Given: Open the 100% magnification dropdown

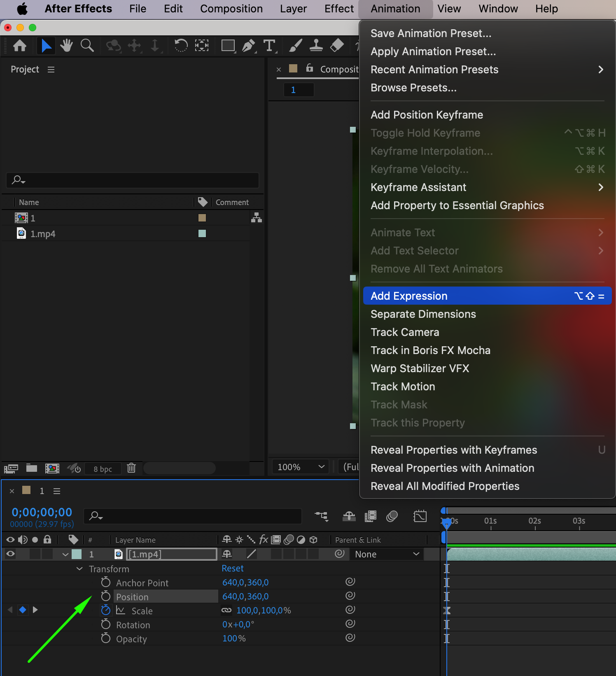Looking at the screenshot, I should pos(301,467).
